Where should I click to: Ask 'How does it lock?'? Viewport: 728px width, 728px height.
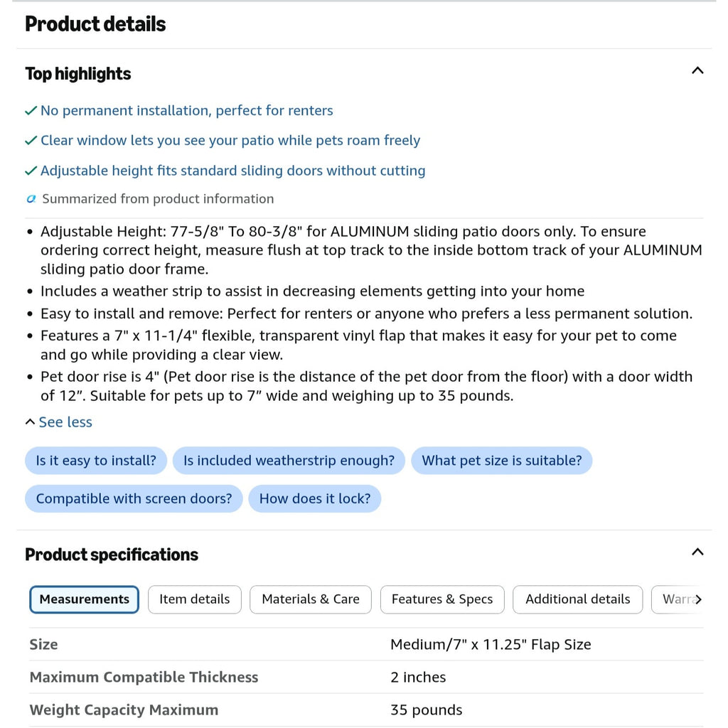(315, 498)
